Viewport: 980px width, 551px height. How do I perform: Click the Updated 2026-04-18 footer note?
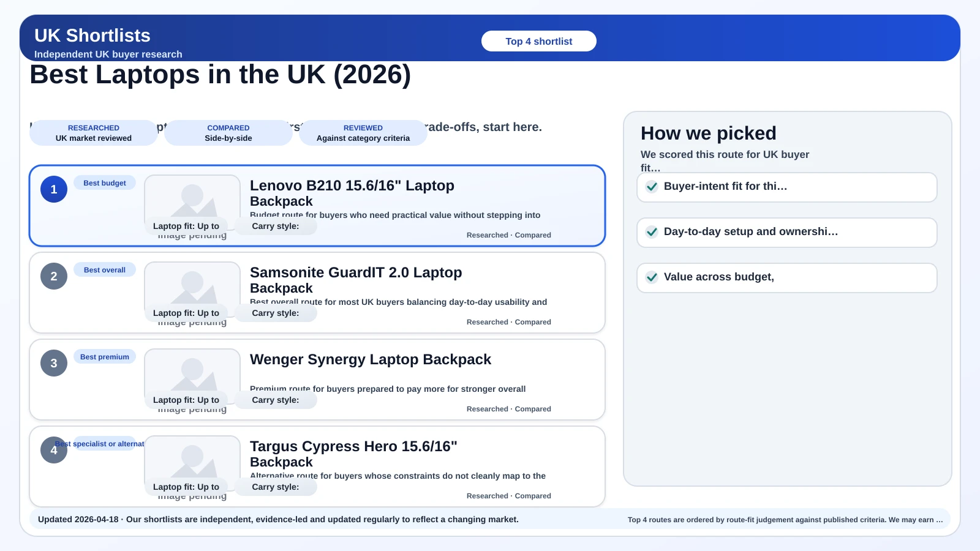coord(278,519)
